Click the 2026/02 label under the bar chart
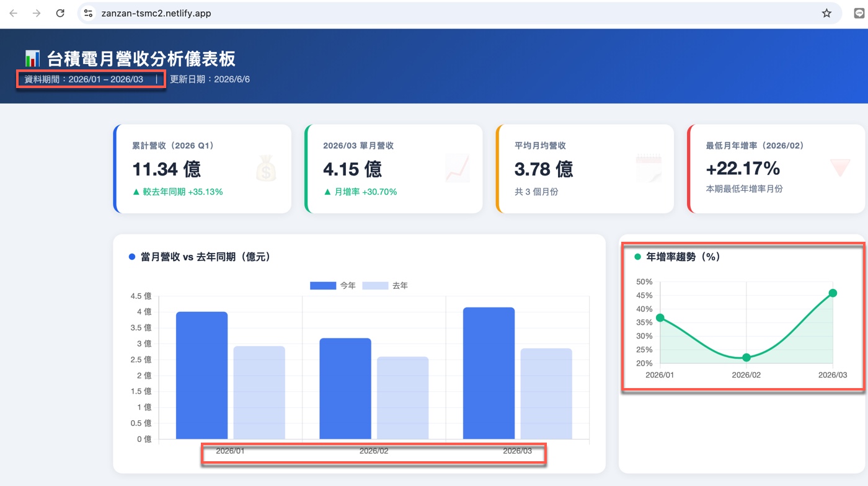This screenshot has width=868, height=486. pyautogui.click(x=374, y=451)
